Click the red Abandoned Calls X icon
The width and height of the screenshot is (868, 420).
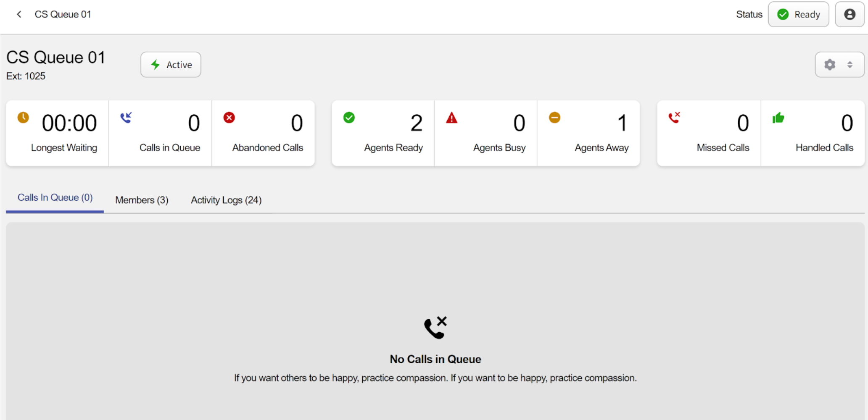tap(229, 118)
